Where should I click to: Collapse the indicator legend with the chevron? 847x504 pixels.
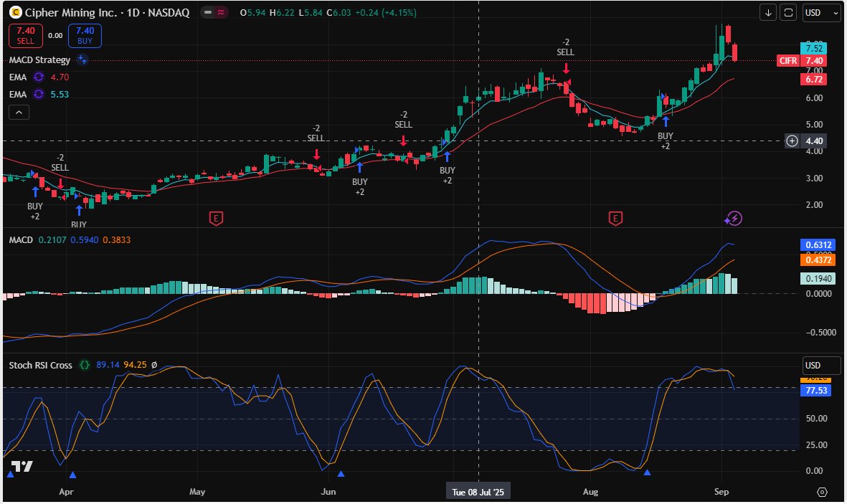point(19,113)
